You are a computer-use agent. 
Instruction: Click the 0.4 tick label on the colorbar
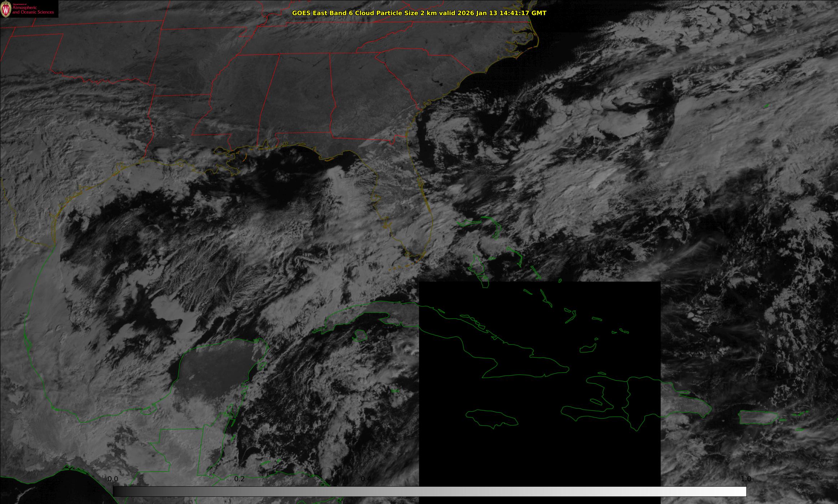click(366, 479)
